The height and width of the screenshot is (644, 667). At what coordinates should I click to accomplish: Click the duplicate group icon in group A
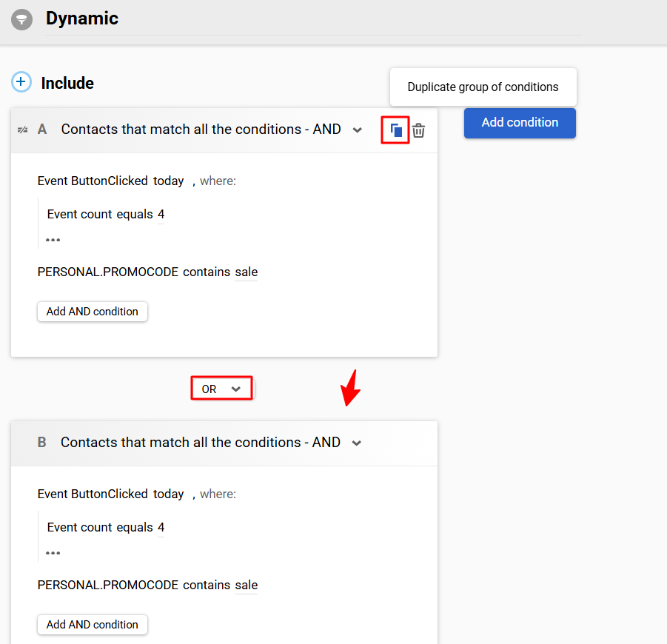pyautogui.click(x=395, y=130)
